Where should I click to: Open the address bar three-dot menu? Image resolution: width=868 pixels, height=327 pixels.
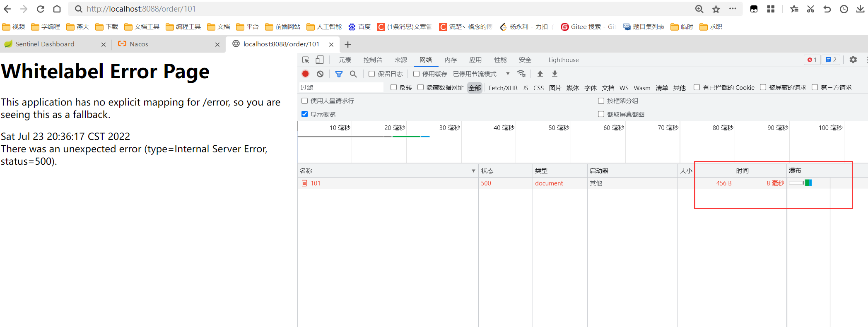click(x=733, y=9)
